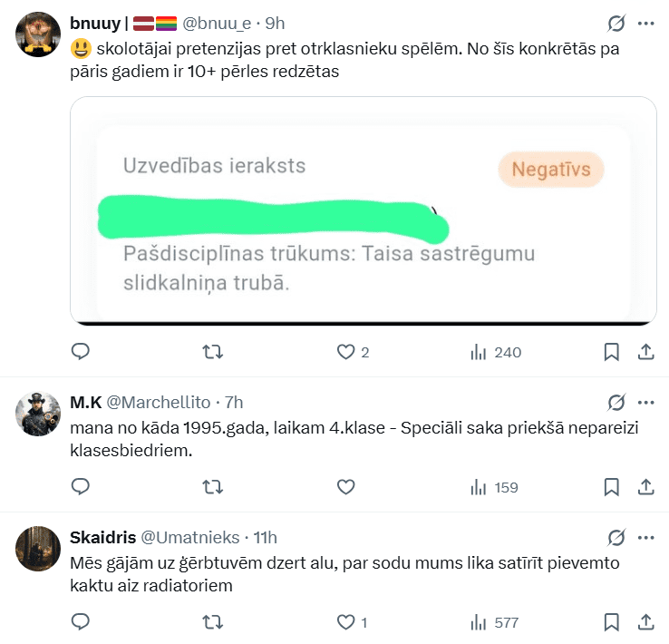
Task: Reply to bnuuy's post
Action: [x=81, y=352]
